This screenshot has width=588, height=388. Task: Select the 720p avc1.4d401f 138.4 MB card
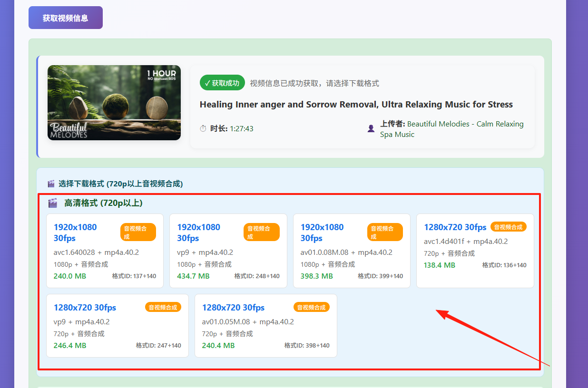475,251
